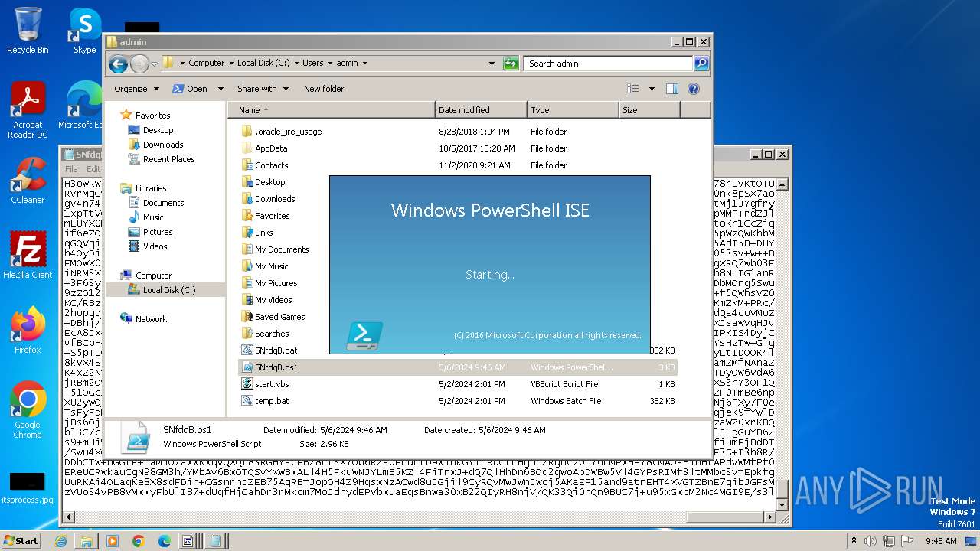
Task: Expand address bar history dropdown
Action: point(492,64)
